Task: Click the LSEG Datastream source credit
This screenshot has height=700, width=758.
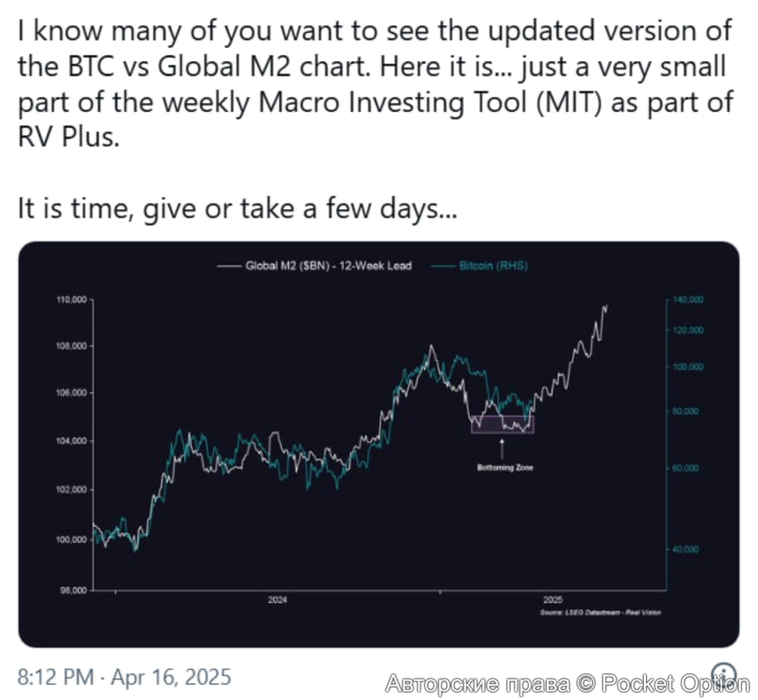Action: coord(600,612)
